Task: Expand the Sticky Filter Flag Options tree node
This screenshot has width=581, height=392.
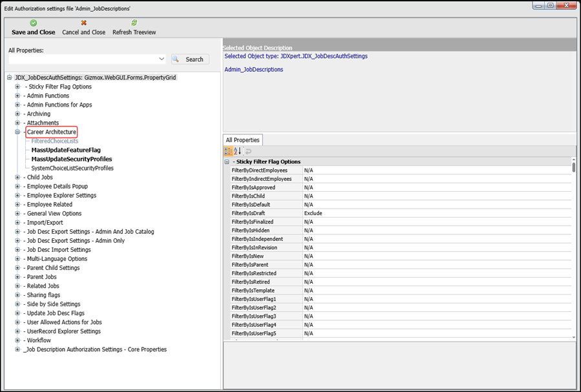Action: pyautogui.click(x=17, y=87)
